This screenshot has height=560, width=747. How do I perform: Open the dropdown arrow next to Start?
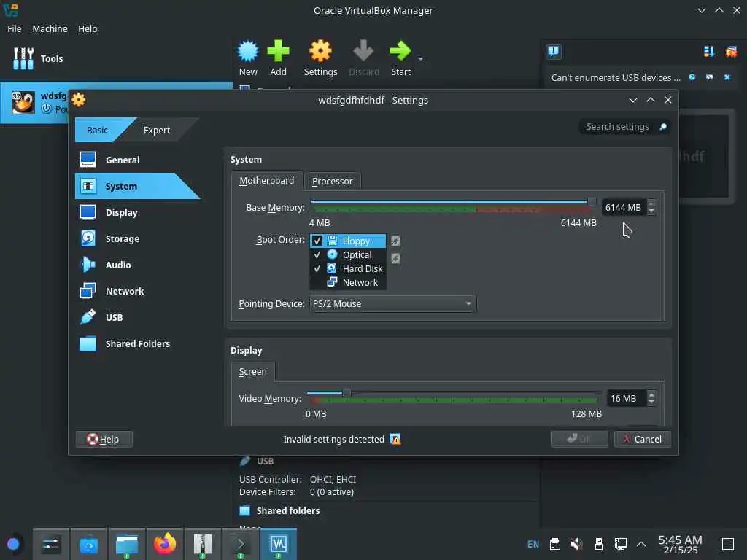[x=421, y=59]
